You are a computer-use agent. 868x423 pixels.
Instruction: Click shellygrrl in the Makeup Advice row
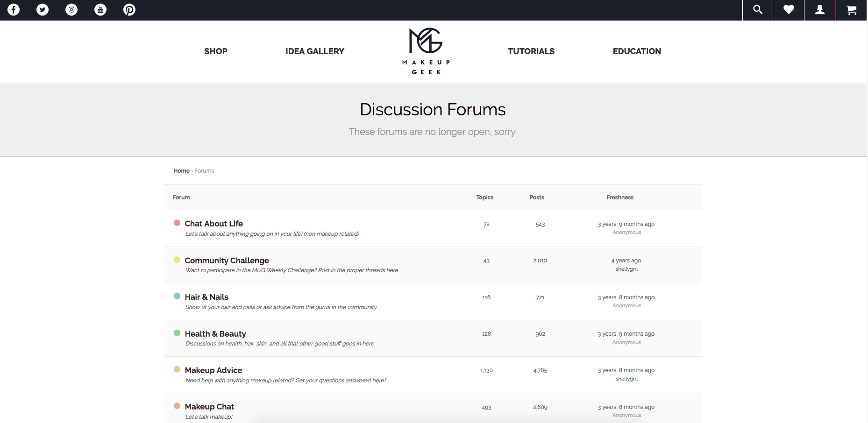pos(627,379)
